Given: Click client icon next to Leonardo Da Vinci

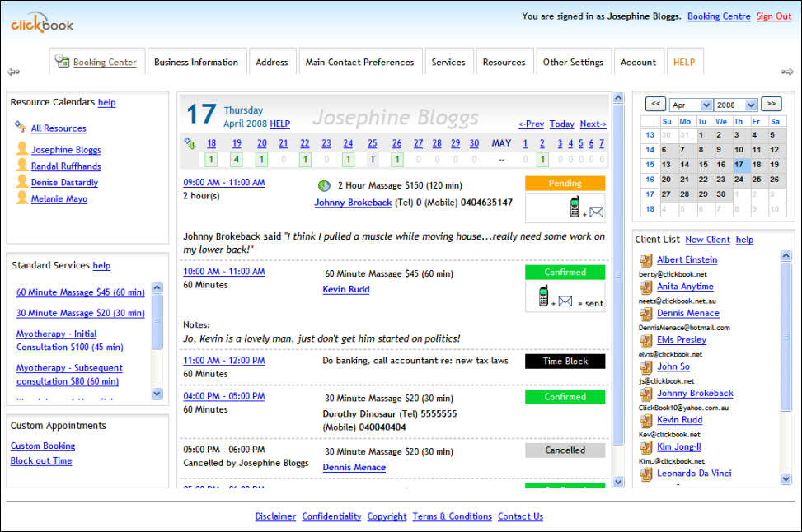Looking at the screenshot, I should pos(646,474).
